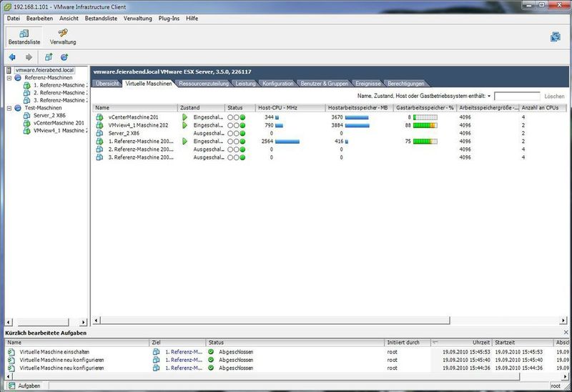Click green check icon of einschalten task
Image resolution: width=572 pixels, height=392 pixels.
pyautogui.click(x=211, y=352)
